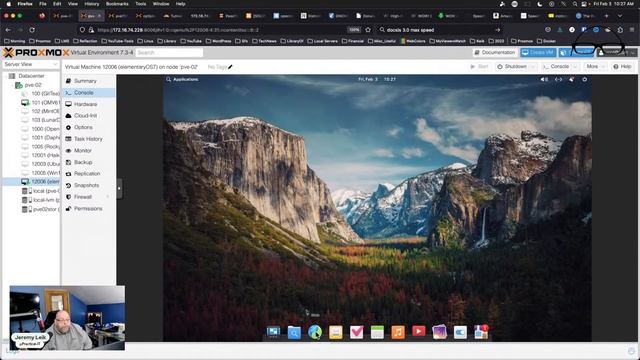The width and height of the screenshot is (640, 360).
Task: Launch the Videos app from the dock
Action: point(419,331)
